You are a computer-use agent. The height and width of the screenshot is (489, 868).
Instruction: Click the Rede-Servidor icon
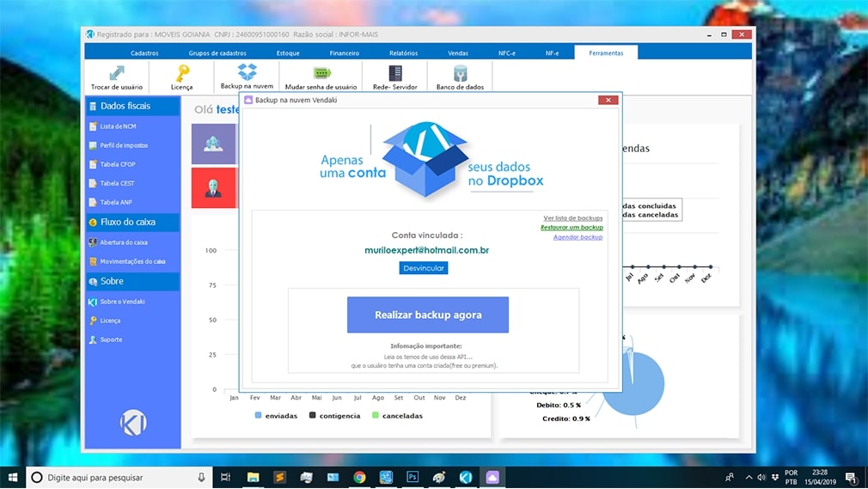[x=394, y=74]
